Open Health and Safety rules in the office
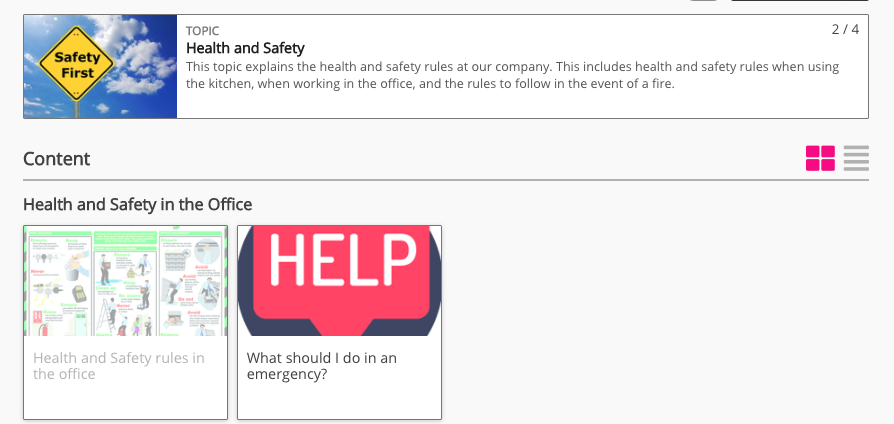 click(x=119, y=366)
